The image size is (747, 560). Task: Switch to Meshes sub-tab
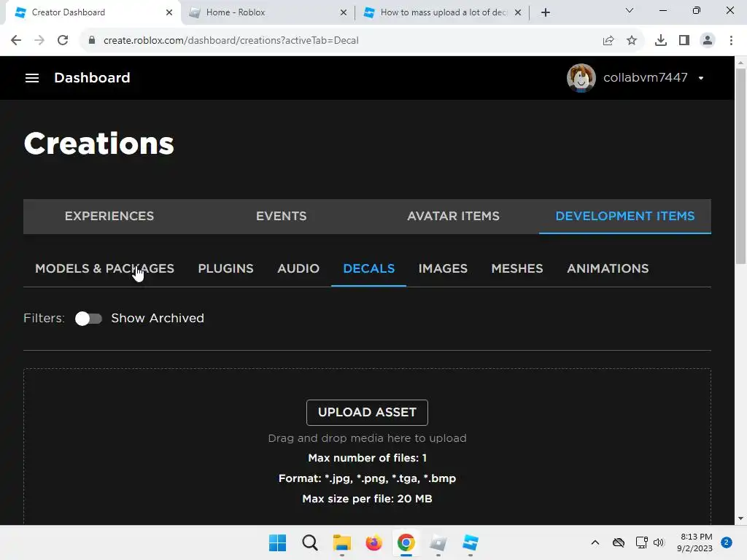[517, 268]
